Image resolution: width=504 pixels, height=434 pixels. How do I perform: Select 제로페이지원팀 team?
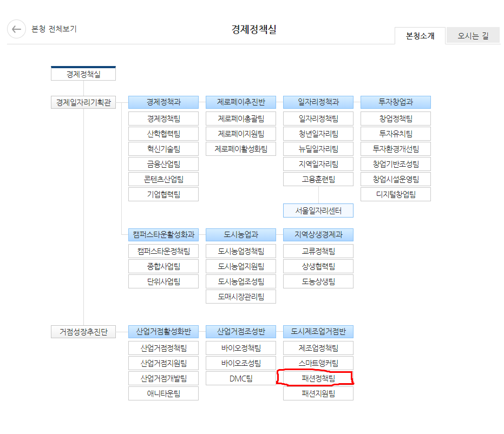tap(241, 134)
